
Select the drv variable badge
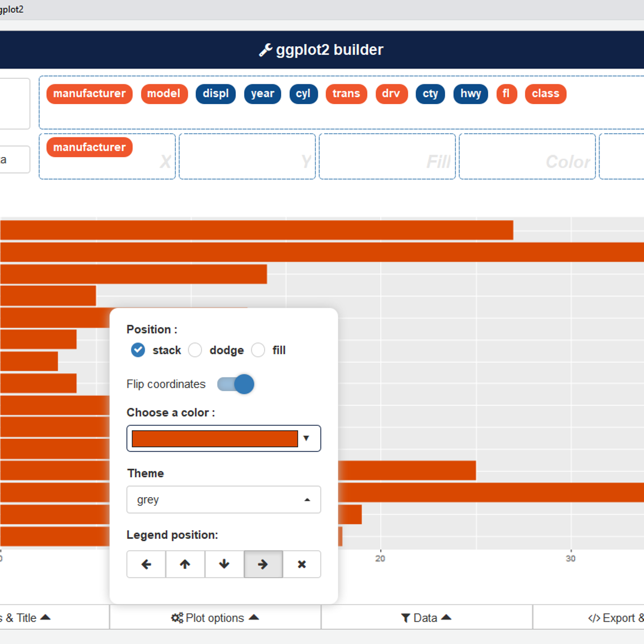391,94
